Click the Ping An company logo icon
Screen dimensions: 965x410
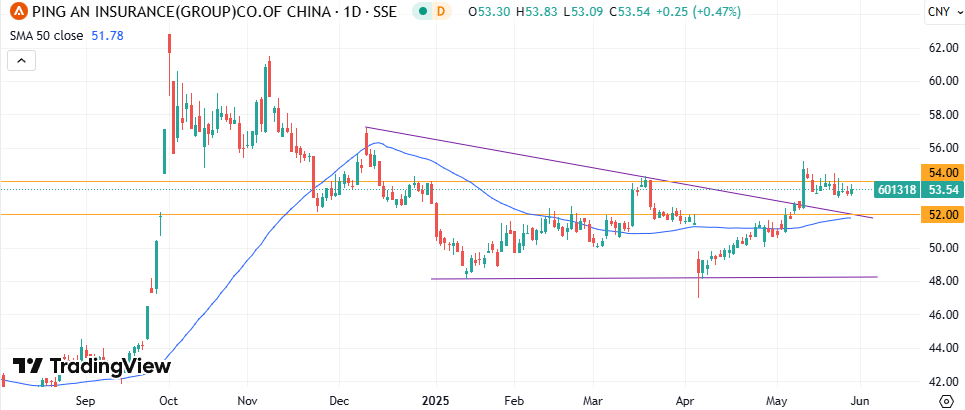pyautogui.click(x=20, y=11)
